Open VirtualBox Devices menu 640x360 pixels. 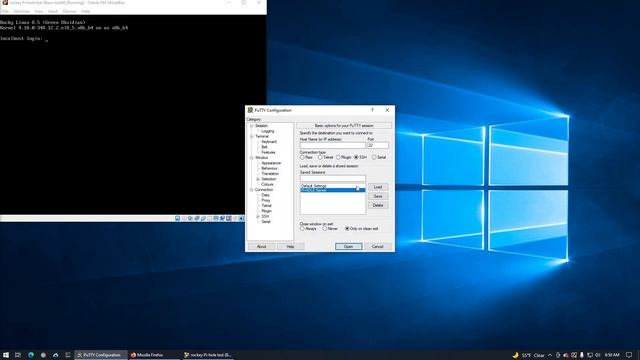click(69, 11)
